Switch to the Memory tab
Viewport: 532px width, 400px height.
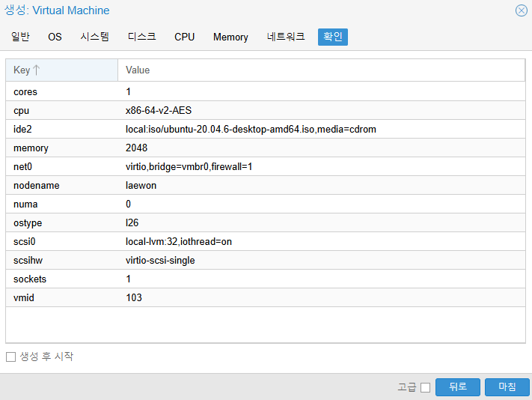tap(230, 37)
